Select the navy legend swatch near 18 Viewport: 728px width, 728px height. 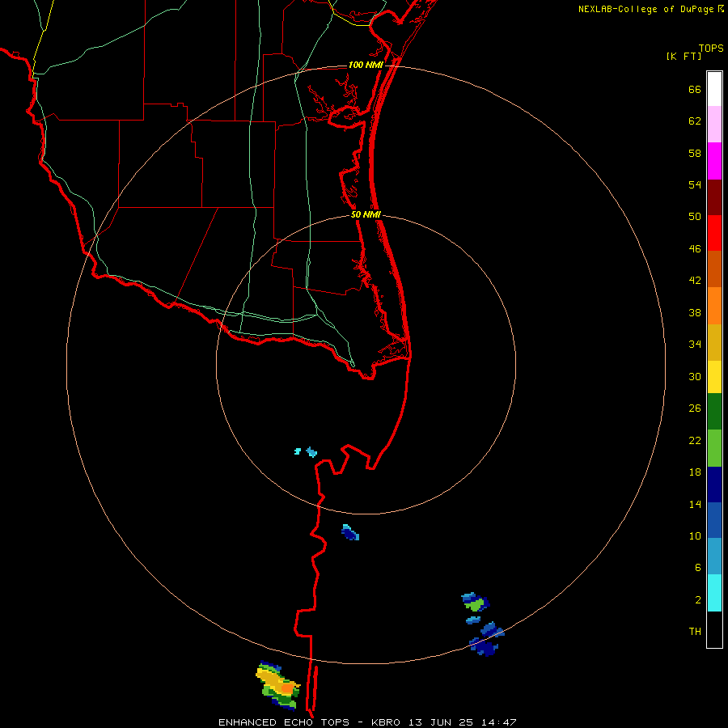click(x=714, y=485)
